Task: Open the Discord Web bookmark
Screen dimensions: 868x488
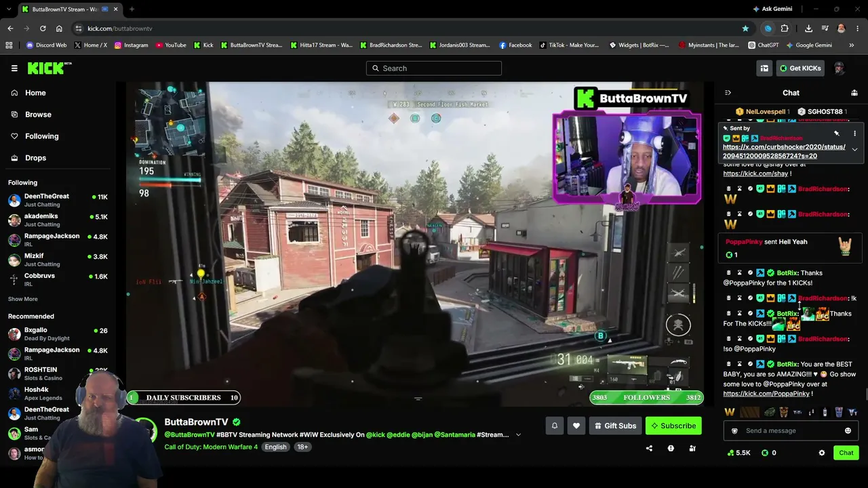Action: point(46,45)
